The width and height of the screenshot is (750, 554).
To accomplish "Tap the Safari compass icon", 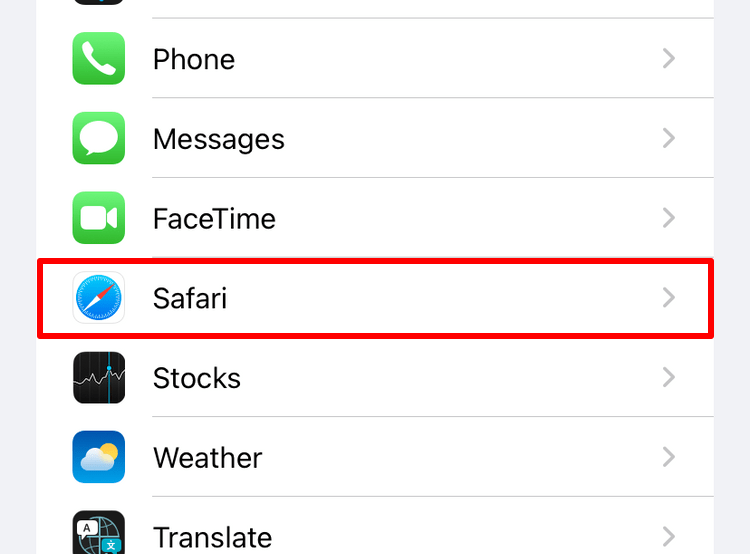I will click(x=99, y=298).
